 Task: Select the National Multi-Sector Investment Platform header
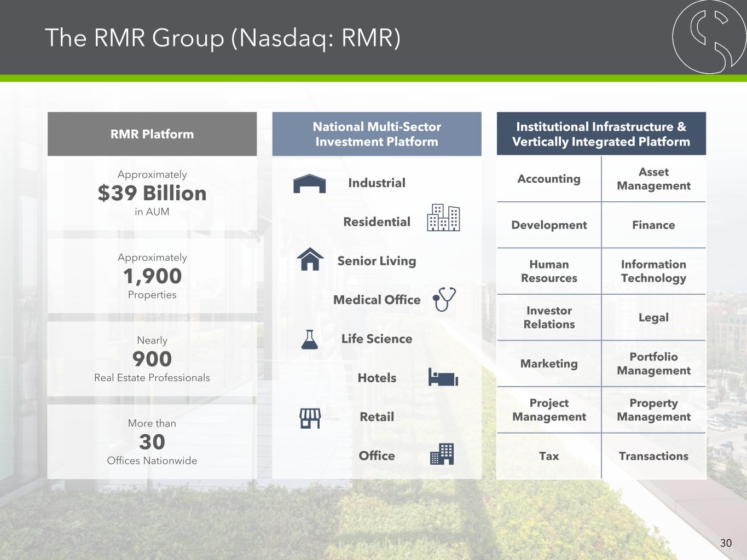[x=377, y=134]
